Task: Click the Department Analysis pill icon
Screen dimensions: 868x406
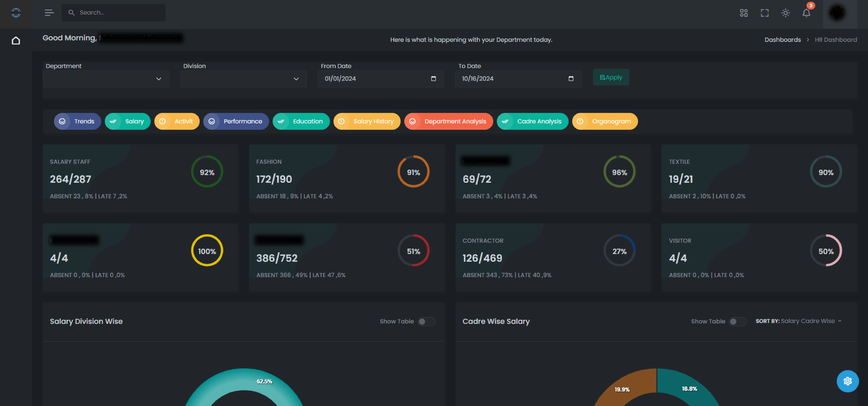Action: coord(412,121)
